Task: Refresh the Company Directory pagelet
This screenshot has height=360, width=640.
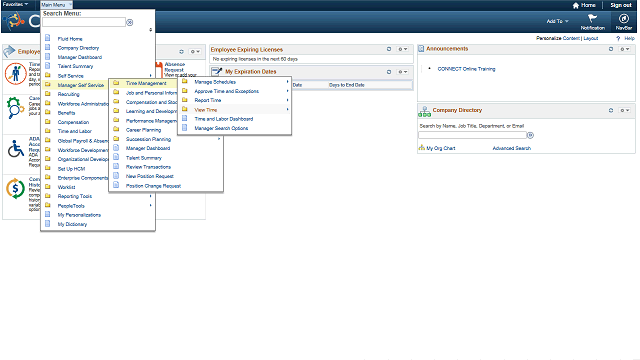Action: (x=611, y=110)
